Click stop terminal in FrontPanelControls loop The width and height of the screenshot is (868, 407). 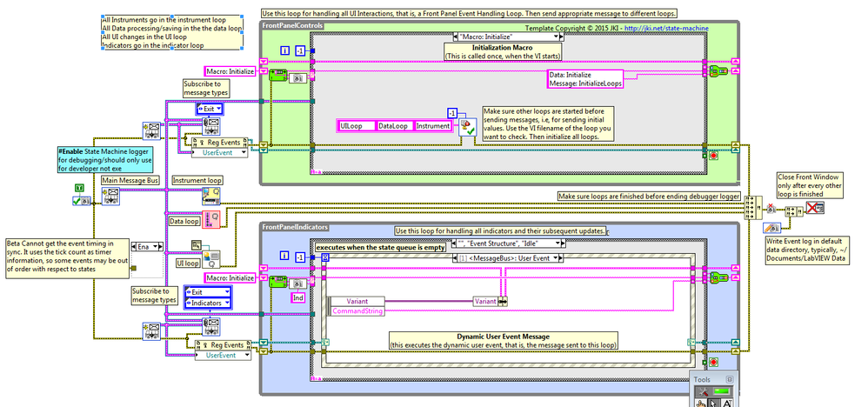point(713,157)
